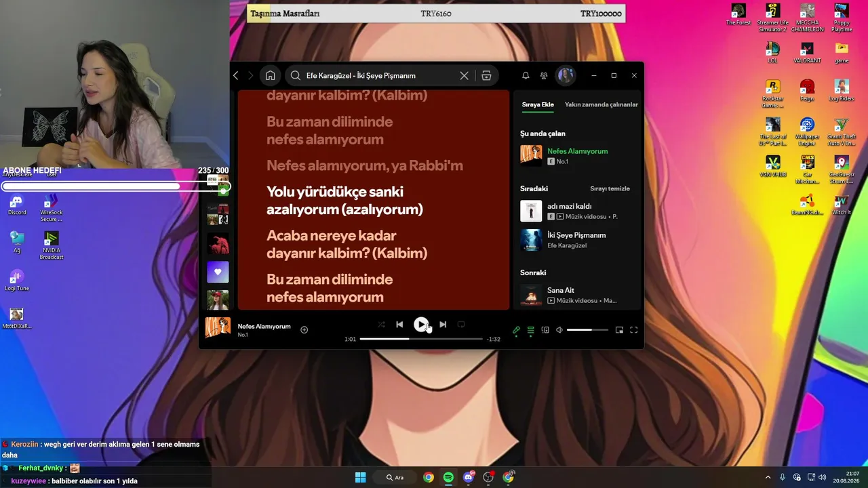The image size is (868, 488).
Task: Launch LOL from the desktop
Action: 772,53
